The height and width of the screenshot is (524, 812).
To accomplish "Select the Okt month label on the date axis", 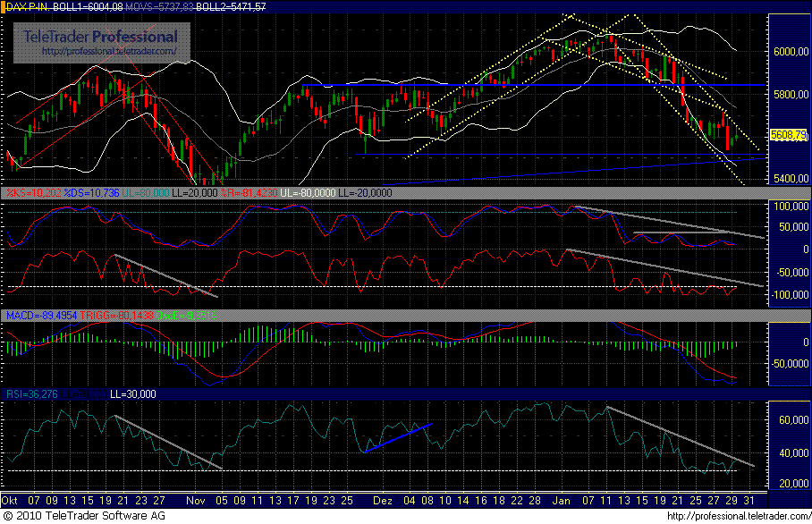I will (x=9, y=500).
